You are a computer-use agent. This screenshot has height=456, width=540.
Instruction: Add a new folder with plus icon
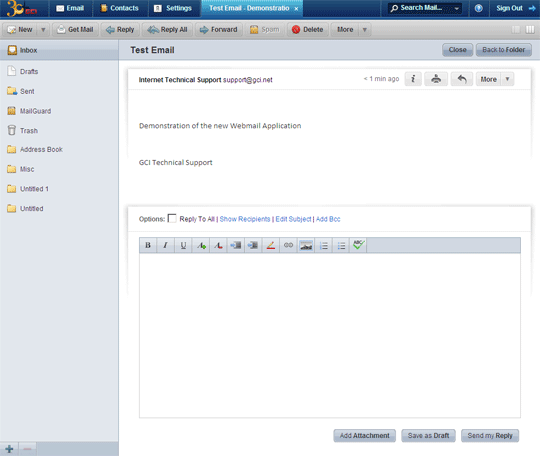(9, 449)
